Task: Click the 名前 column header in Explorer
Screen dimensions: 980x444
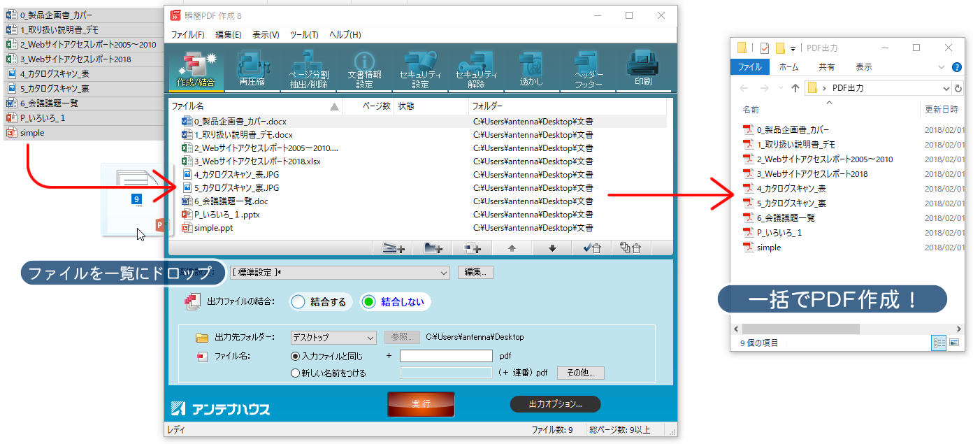Action: pos(751,110)
